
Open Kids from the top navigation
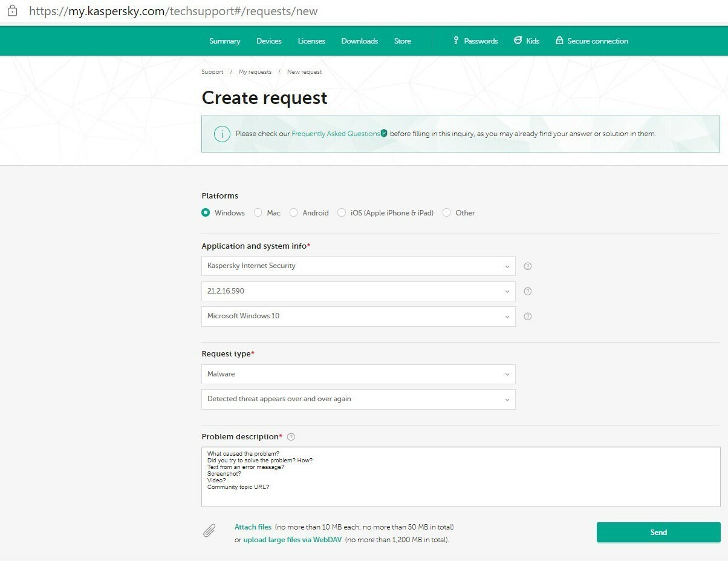tap(526, 41)
